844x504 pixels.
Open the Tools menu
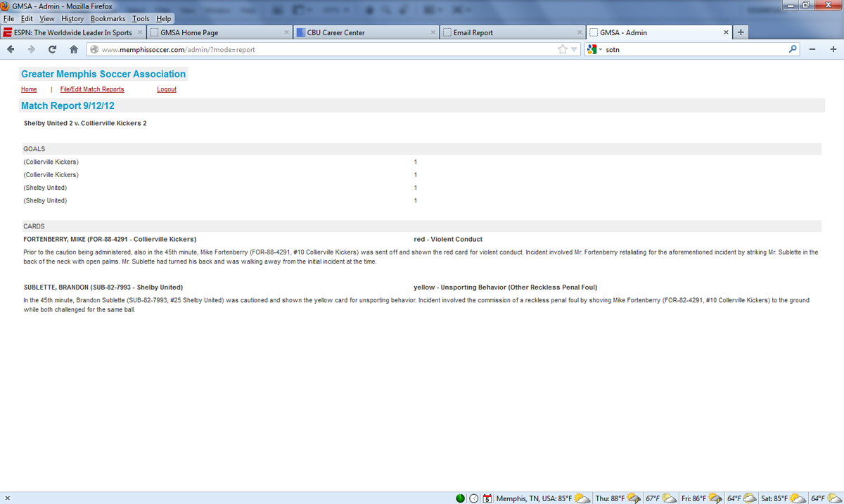click(x=141, y=19)
